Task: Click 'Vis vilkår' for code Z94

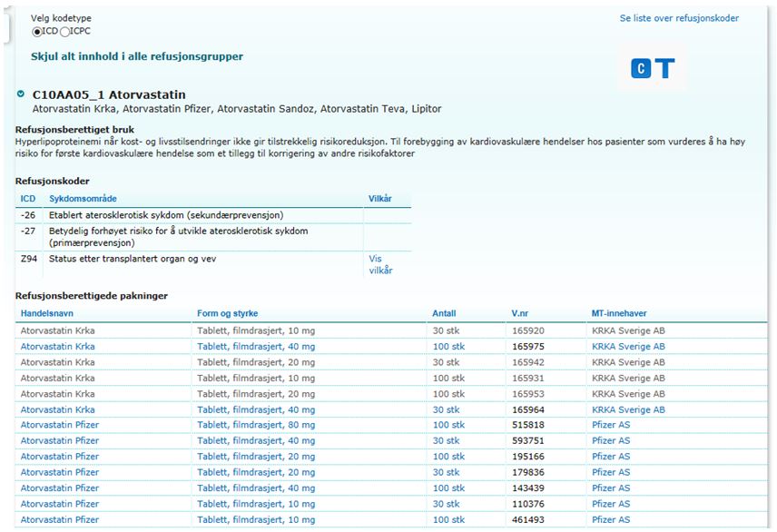Action: [380, 264]
